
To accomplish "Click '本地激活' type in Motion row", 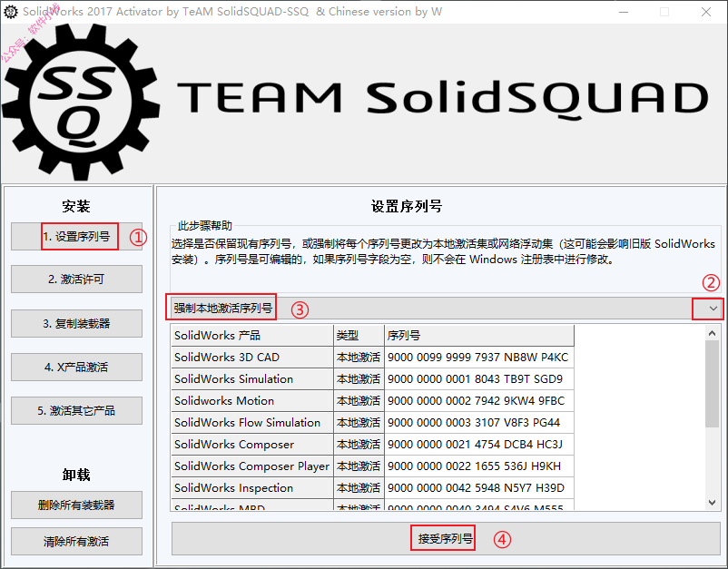I will (359, 401).
